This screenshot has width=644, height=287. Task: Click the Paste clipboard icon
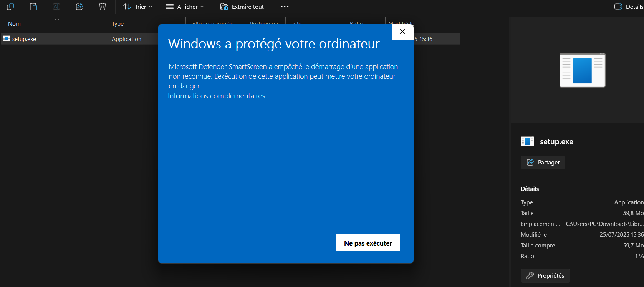point(33,7)
